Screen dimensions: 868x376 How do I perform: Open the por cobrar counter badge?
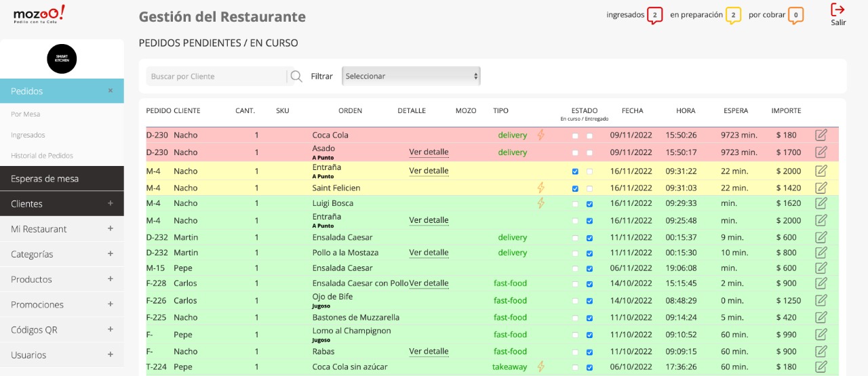pyautogui.click(x=796, y=15)
